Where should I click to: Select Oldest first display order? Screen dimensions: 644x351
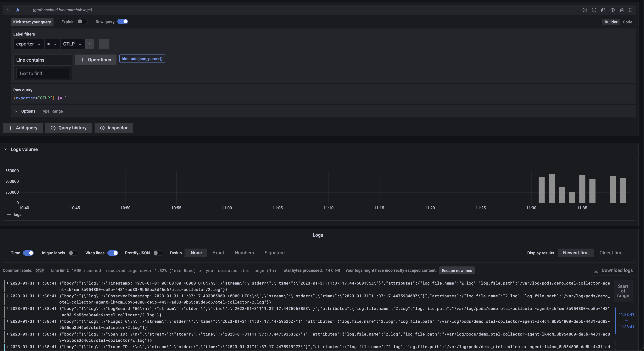point(611,253)
